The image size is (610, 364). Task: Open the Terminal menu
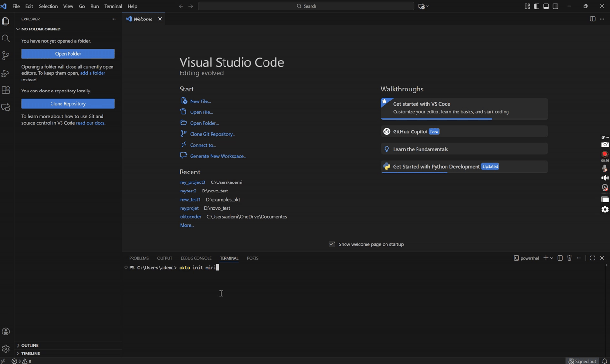point(113,6)
